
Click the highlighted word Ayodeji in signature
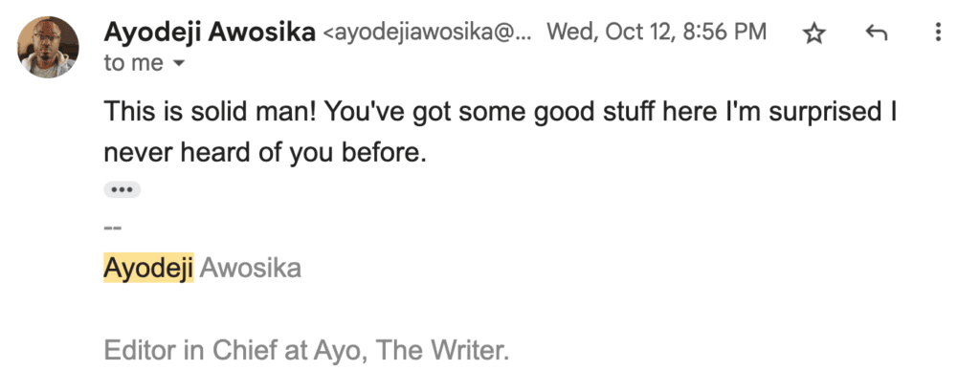point(148,268)
